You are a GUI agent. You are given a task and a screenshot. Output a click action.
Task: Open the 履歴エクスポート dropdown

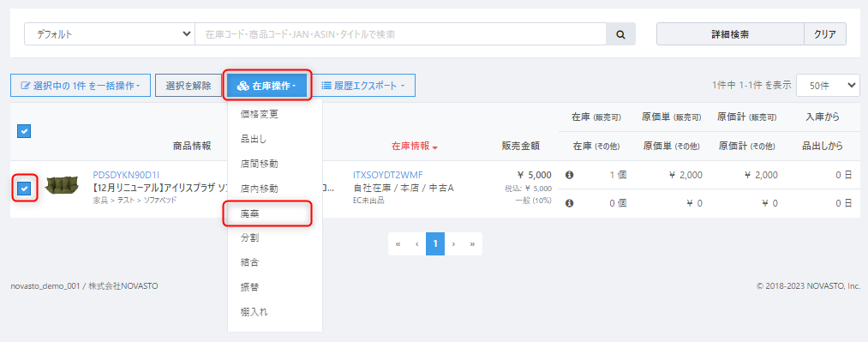pos(363,86)
